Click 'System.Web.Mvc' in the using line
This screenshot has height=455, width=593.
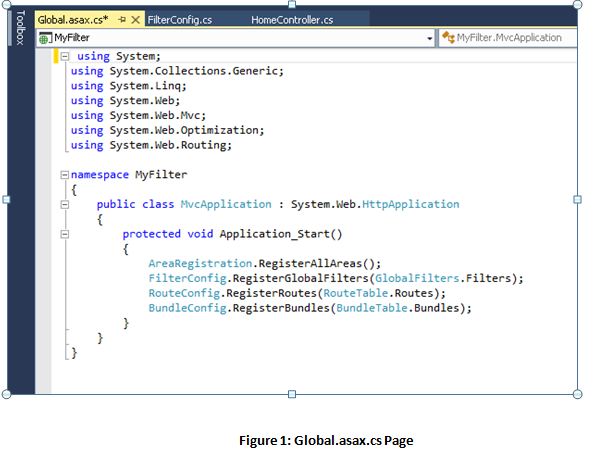click(155, 115)
